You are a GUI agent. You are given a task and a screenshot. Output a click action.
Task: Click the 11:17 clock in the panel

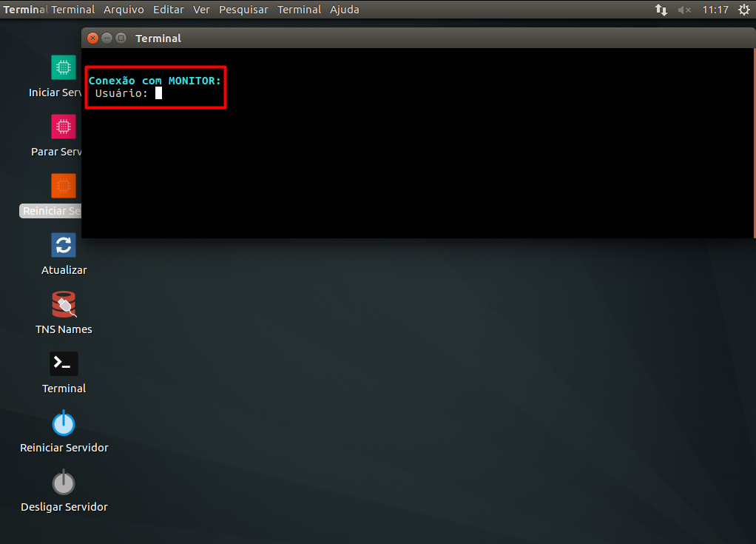[x=715, y=10]
